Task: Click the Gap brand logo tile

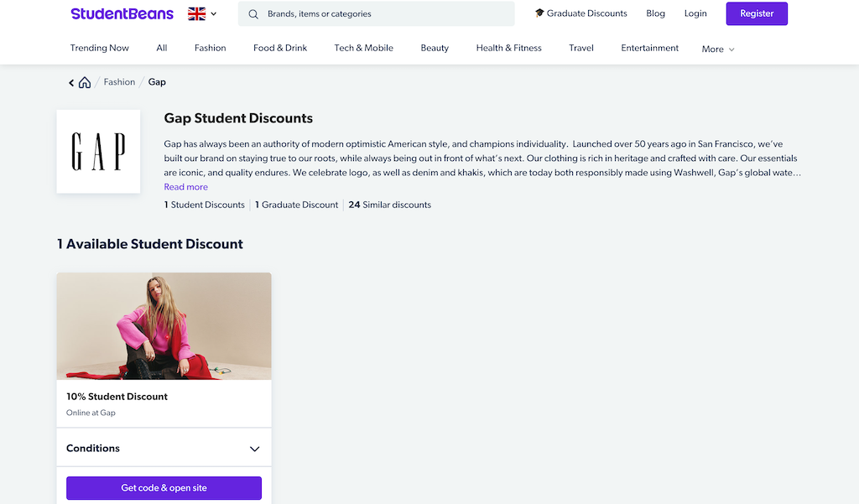Action: click(x=98, y=151)
